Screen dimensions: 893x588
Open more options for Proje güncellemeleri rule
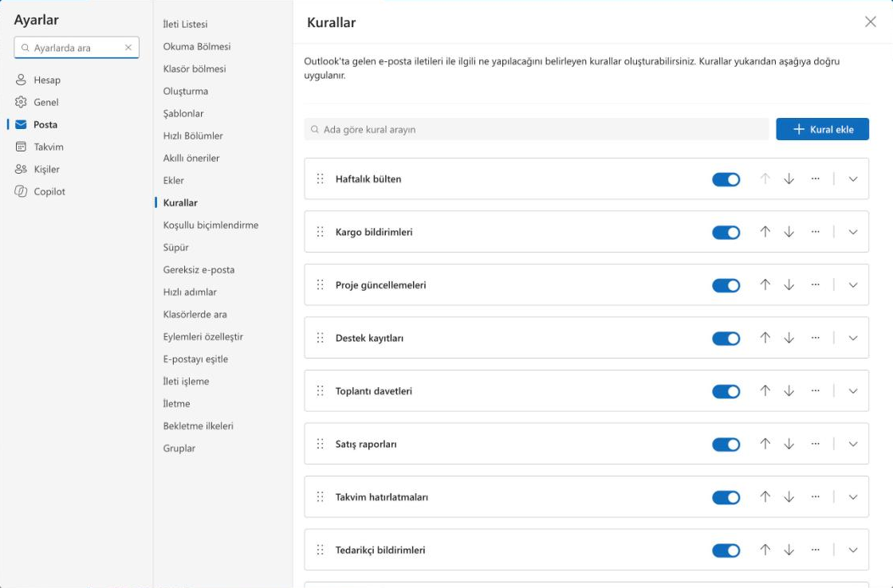pyautogui.click(x=815, y=284)
